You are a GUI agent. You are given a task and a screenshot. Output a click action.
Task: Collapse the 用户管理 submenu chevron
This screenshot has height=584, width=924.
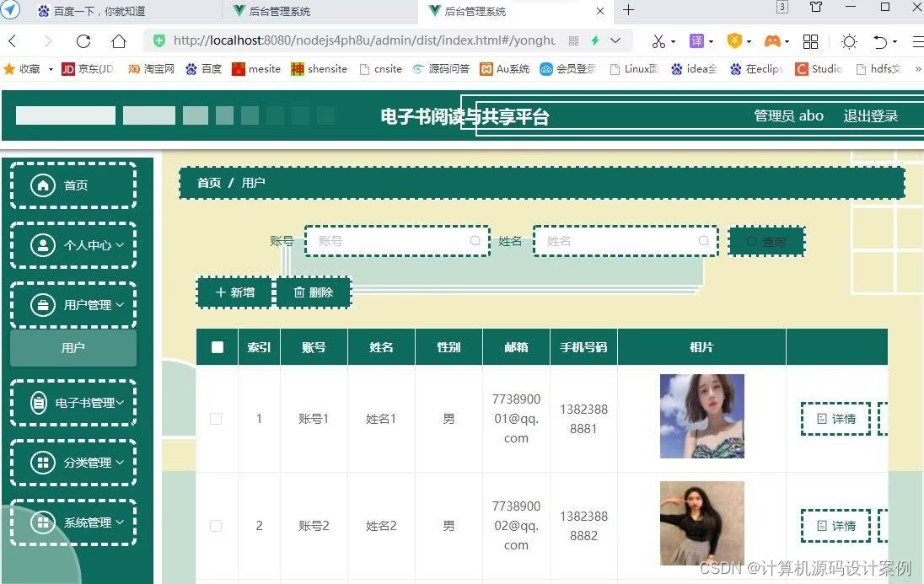(121, 305)
